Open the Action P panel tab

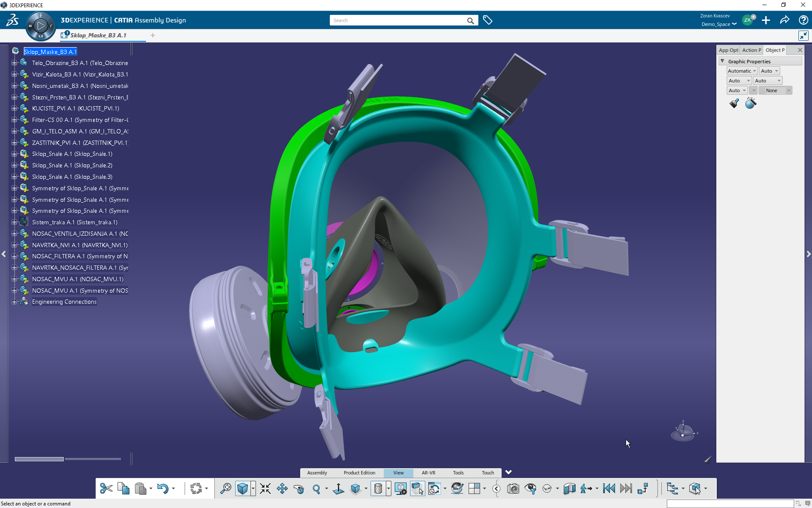(751, 50)
